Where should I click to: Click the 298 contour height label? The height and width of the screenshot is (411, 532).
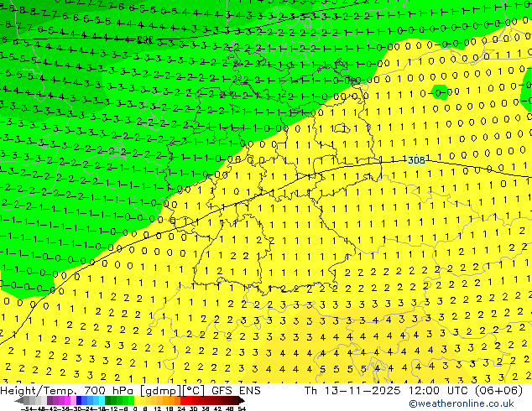pos(144,40)
